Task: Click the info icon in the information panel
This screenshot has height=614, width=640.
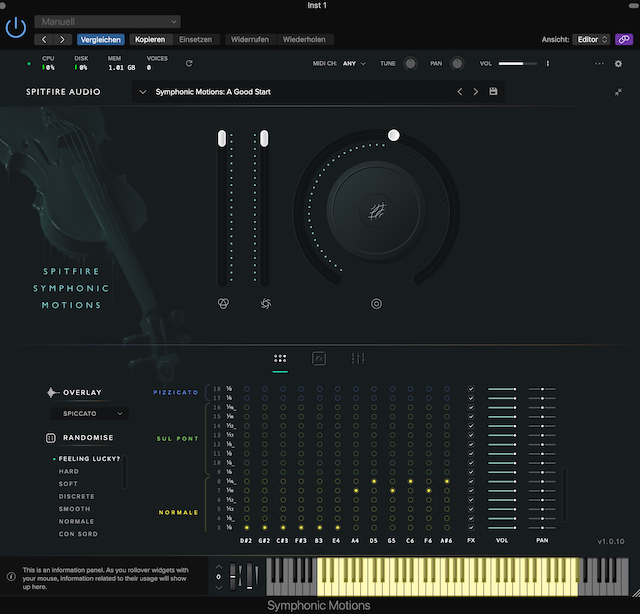Action: coord(11,576)
